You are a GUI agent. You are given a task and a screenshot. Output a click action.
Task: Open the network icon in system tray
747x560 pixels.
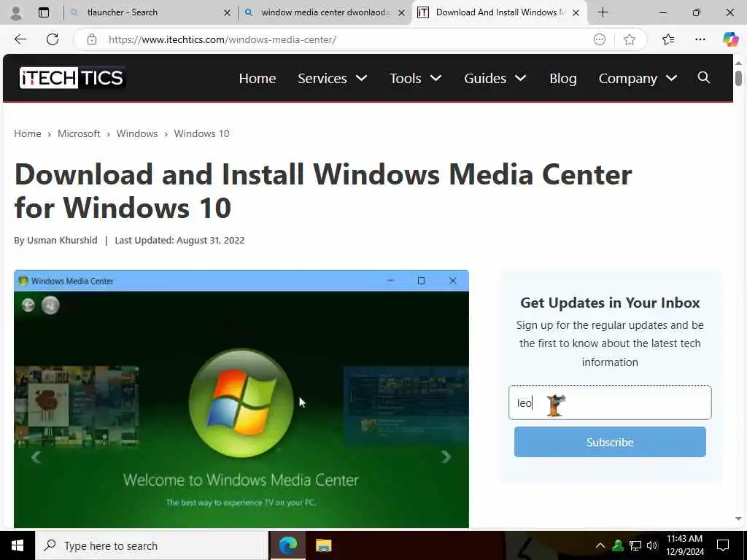635,545
